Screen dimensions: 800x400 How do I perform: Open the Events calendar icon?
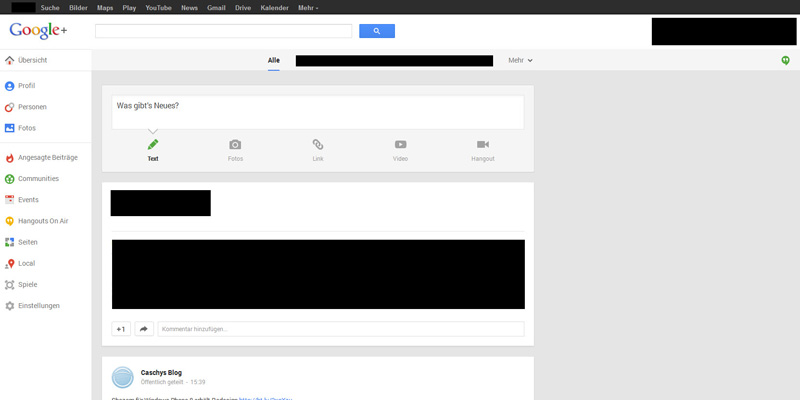pyautogui.click(x=9, y=200)
